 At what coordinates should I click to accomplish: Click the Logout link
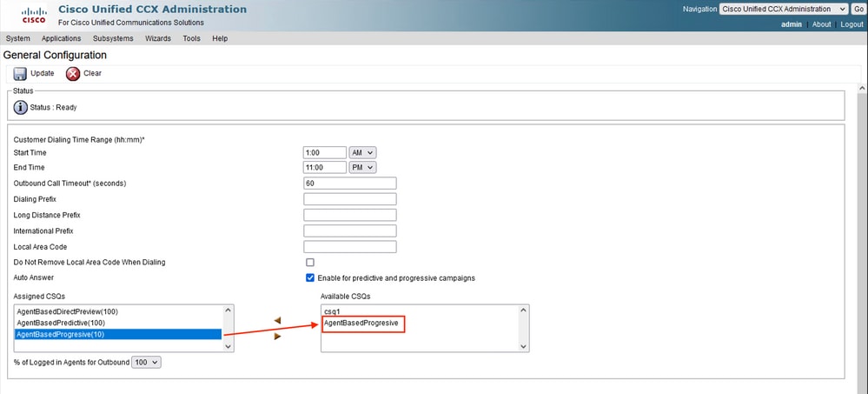coord(852,24)
